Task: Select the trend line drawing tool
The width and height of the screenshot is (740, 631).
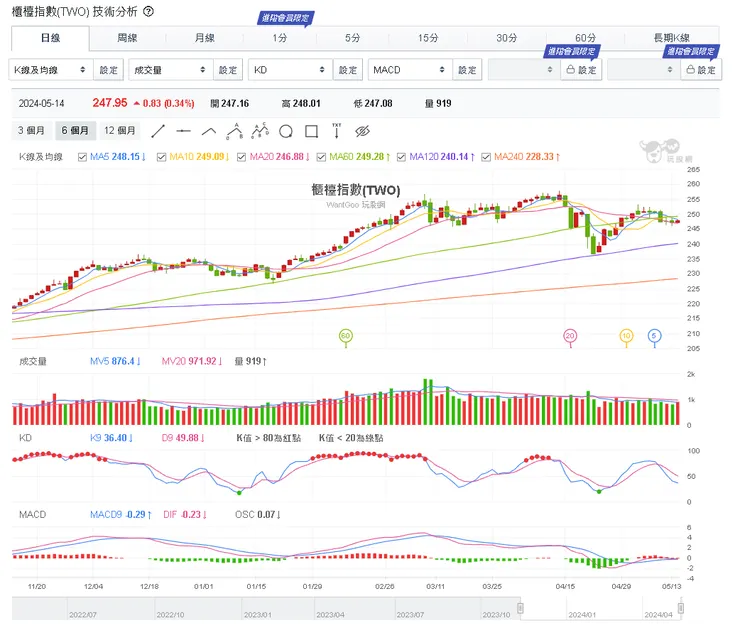Action: tap(158, 131)
